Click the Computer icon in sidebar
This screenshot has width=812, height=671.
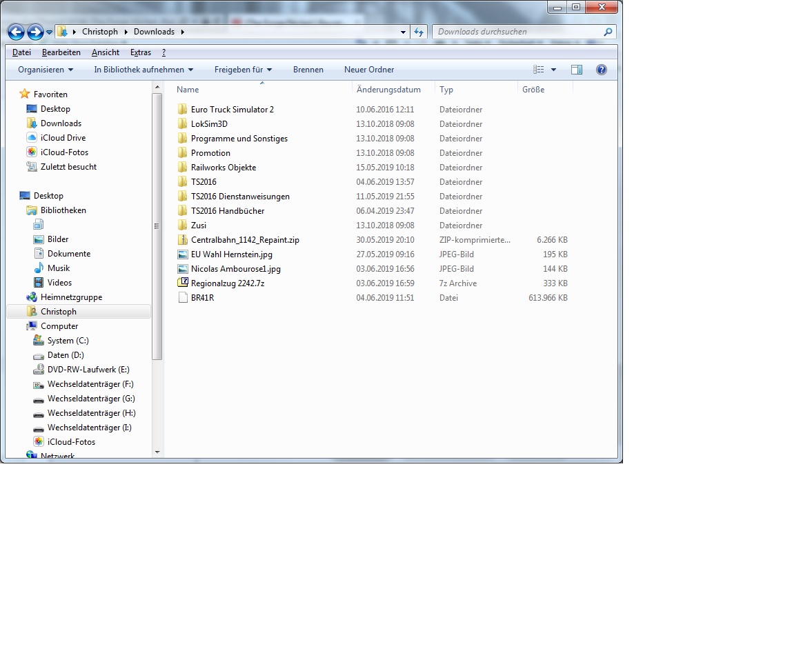pos(32,326)
